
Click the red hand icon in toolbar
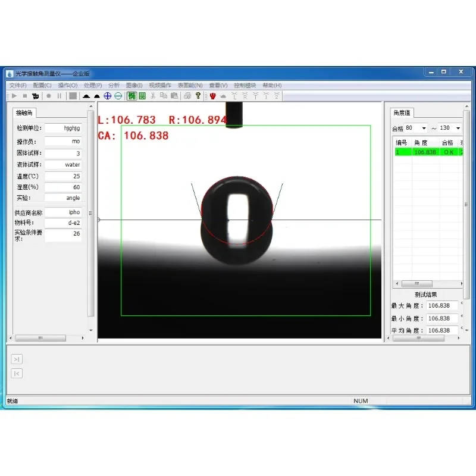pyautogui.click(x=212, y=96)
